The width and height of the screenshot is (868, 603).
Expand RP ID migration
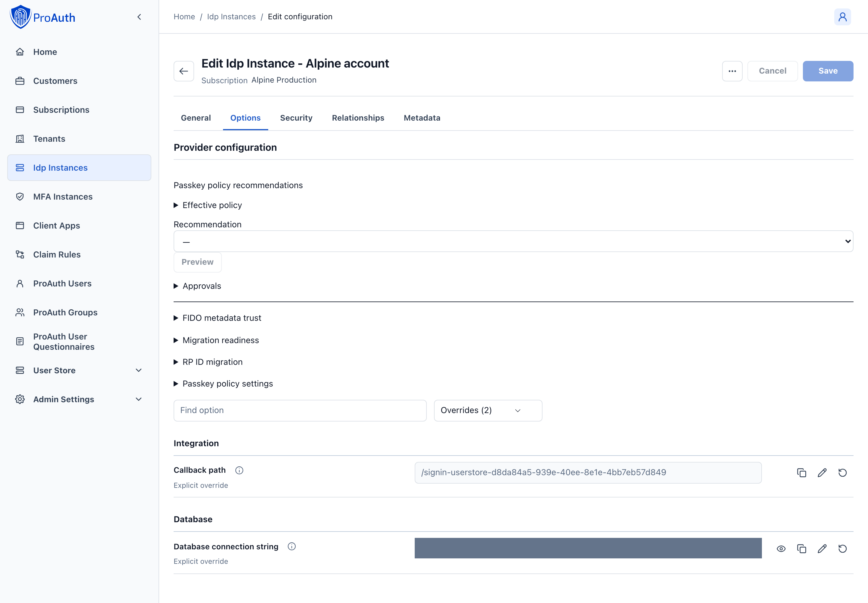(x=208, y=362)
